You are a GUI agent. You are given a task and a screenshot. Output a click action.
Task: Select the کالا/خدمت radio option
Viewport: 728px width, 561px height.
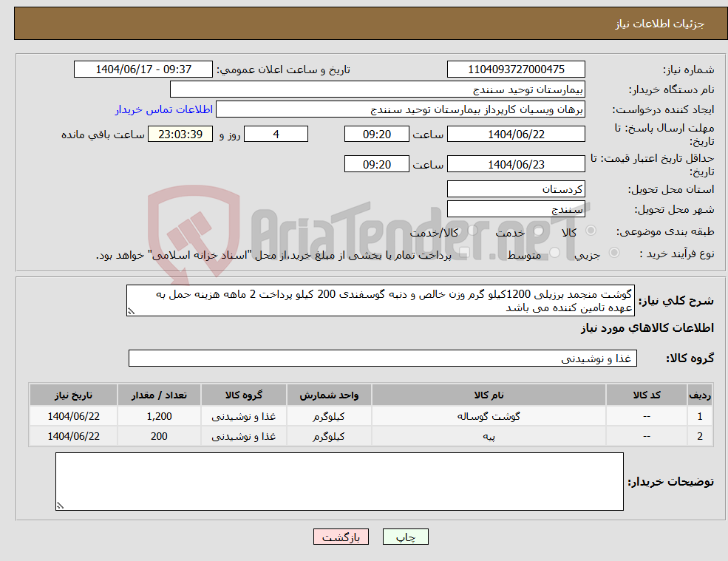(472, 230)
